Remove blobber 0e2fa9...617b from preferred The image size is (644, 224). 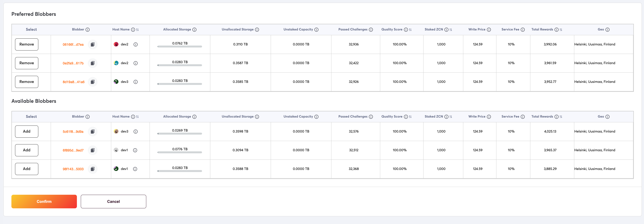coord(27,63)
